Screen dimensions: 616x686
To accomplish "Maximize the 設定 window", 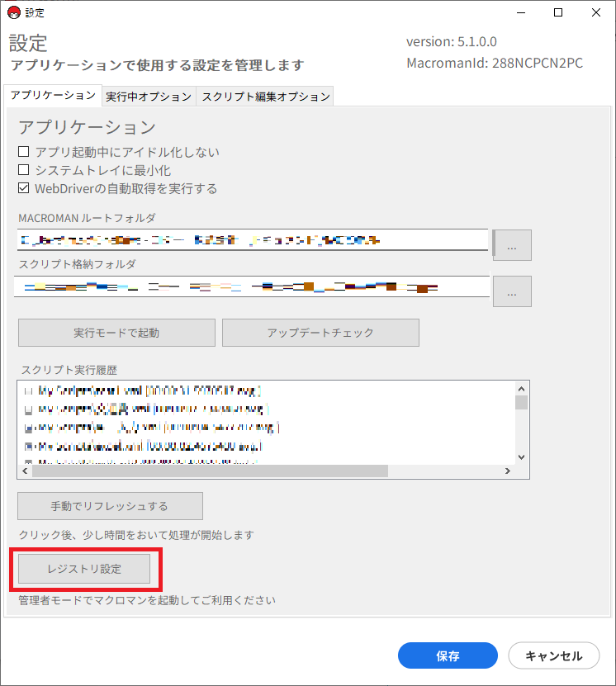I will [x=558, y=12].
